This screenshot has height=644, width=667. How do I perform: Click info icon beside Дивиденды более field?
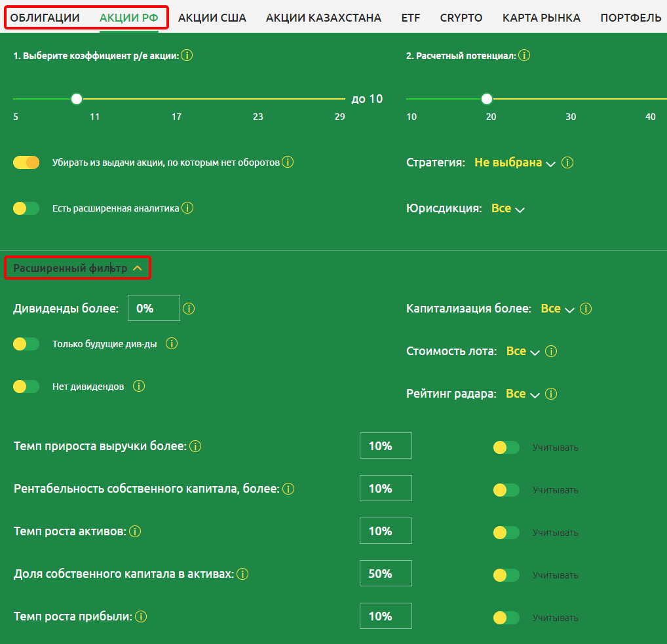pyautogui.click(x=189, y=309)
